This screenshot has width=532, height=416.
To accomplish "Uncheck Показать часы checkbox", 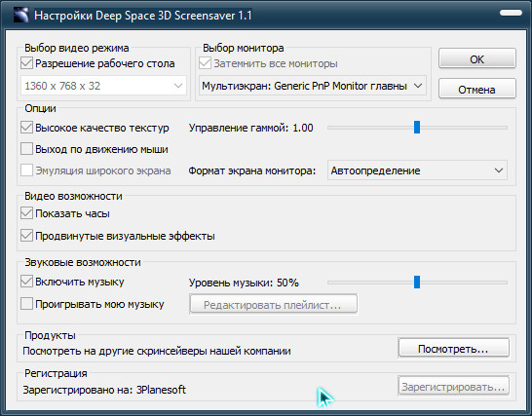I will 26,213.
